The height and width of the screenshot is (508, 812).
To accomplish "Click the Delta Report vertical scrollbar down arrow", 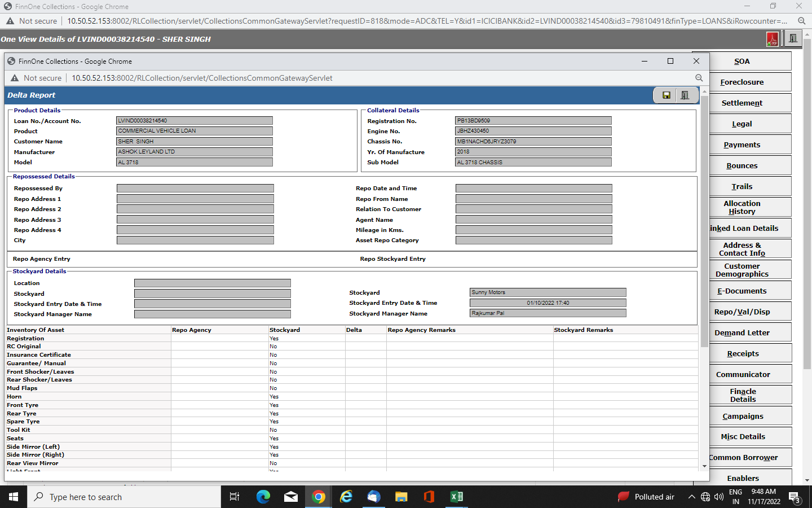I will (704, 466).
